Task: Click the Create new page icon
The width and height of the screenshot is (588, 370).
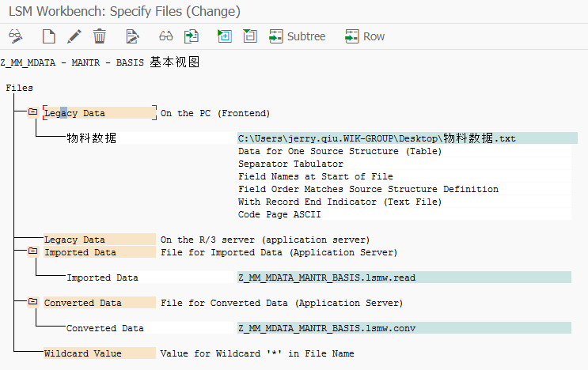Action: tap(49, 36)
